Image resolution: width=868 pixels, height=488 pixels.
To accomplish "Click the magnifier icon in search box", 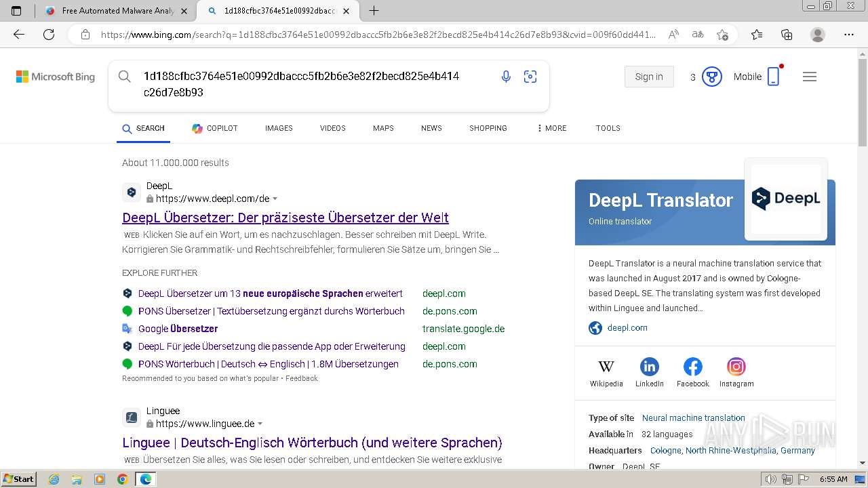I will point(125,77).
